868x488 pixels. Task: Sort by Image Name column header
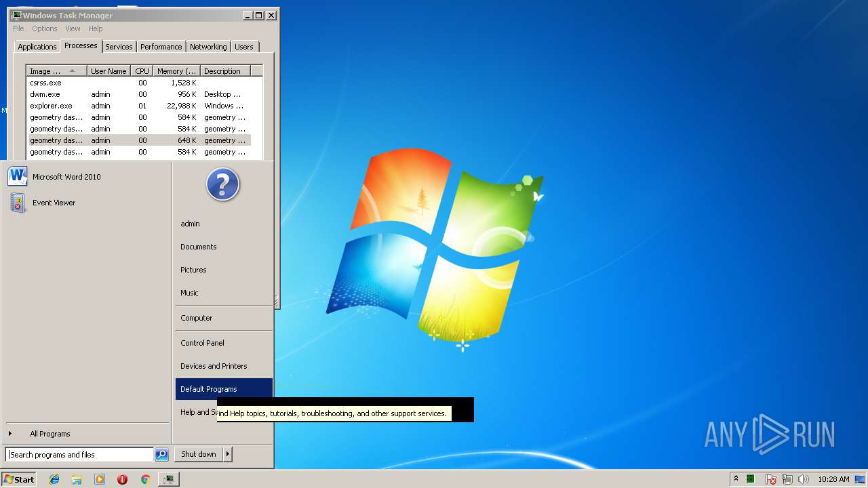click(57, 70)
